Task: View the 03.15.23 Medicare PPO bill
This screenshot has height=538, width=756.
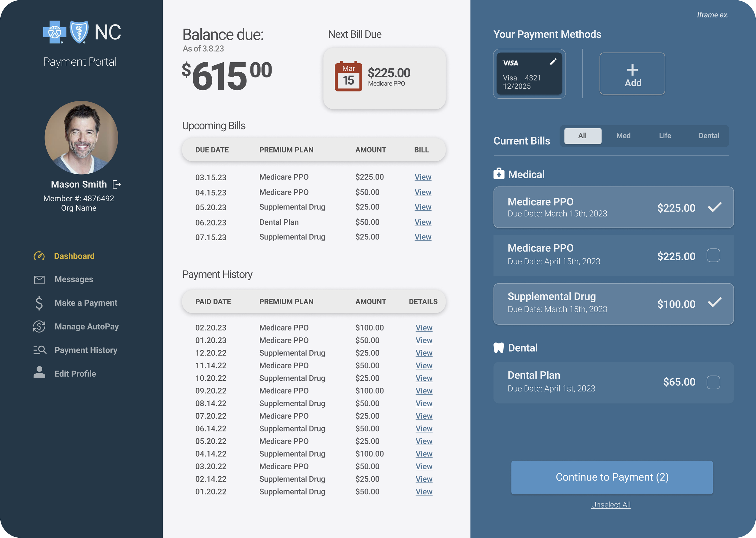Action: 423,177
